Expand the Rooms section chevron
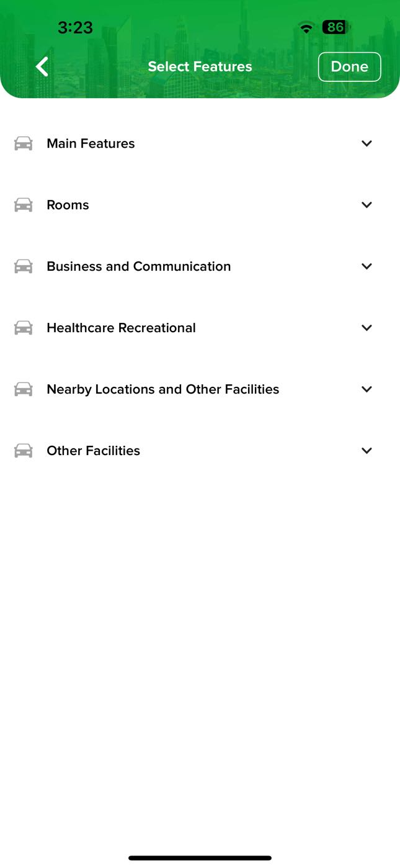 pos(367,205)
